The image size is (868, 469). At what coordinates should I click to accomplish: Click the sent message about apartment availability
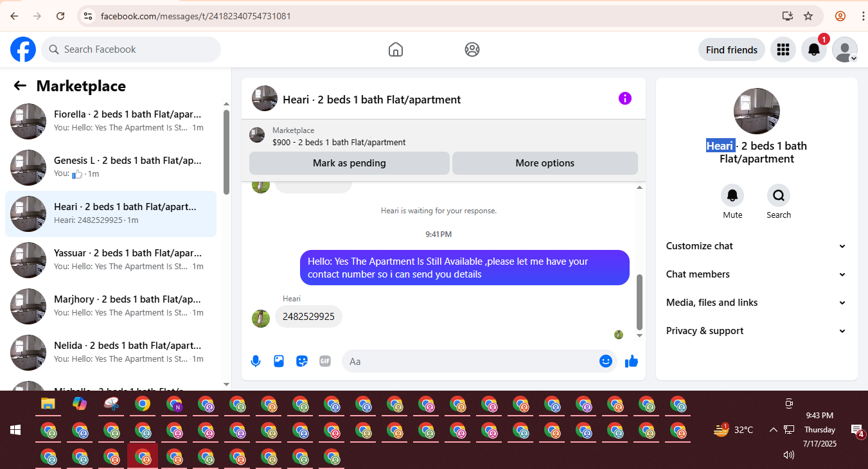465,268
